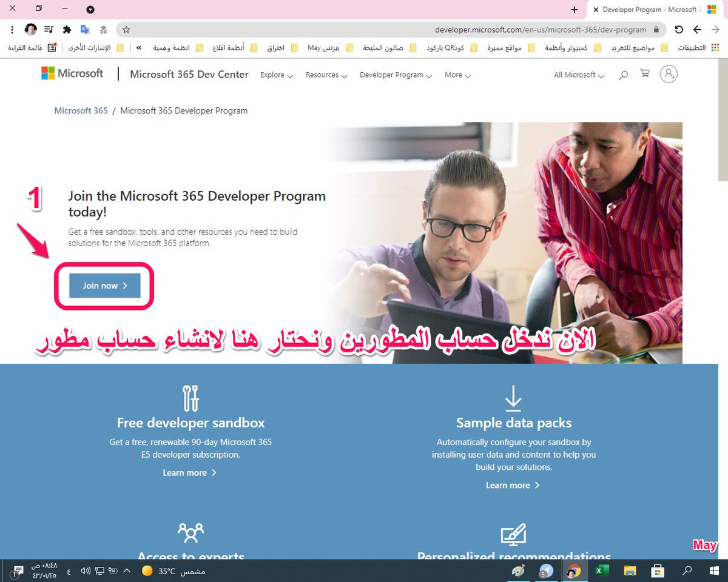728x582 pixels.
Task: Open taskbar search magnifier
Action: pos(687,570)
